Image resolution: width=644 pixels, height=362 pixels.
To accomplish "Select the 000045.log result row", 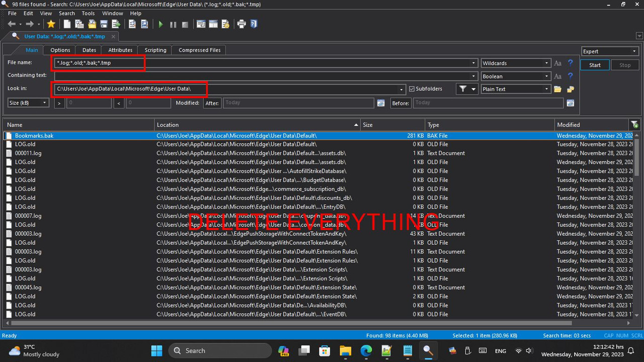I will 317,288.
